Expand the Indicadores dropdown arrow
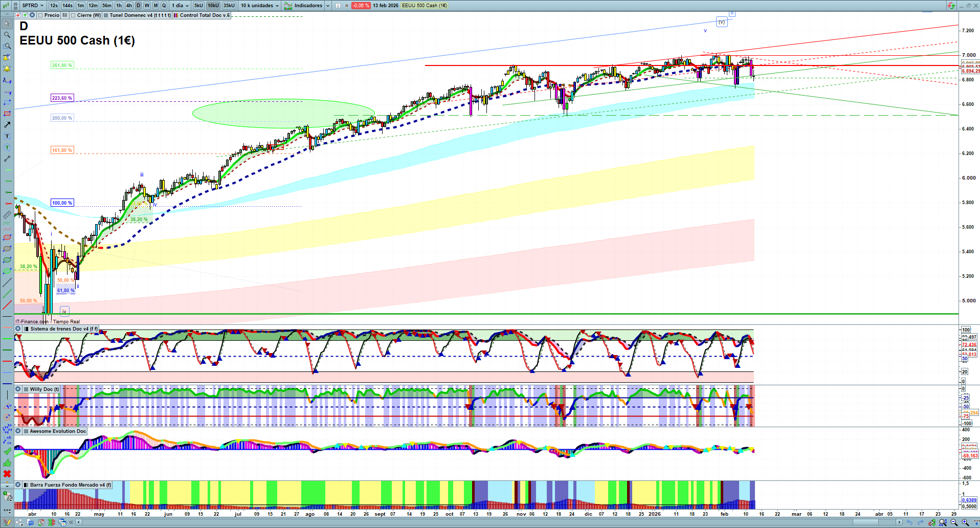The image size is (980, 528). (327, 6)
